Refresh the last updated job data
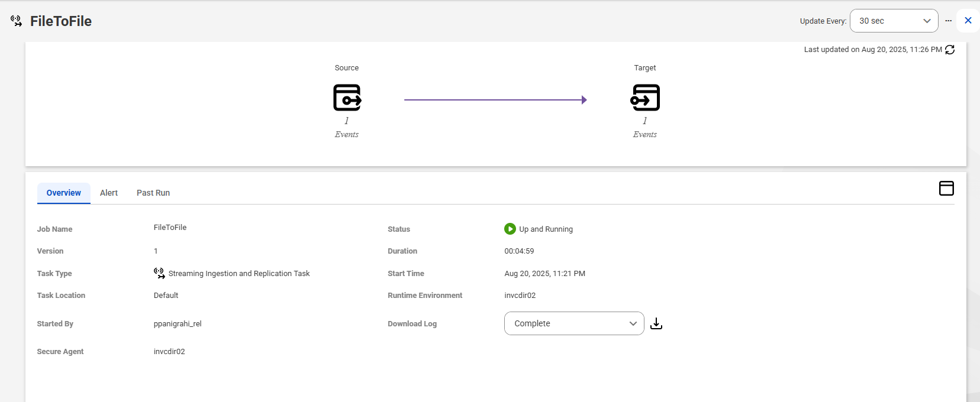Screen dimensions: 980x402 (x=950, y=50)
